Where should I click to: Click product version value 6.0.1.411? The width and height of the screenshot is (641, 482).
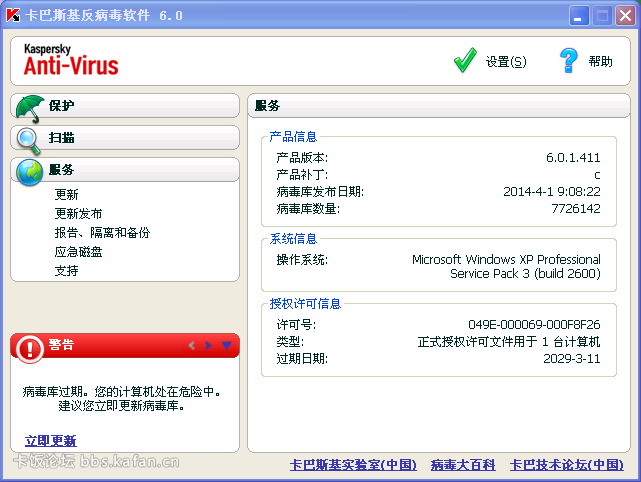573,158
